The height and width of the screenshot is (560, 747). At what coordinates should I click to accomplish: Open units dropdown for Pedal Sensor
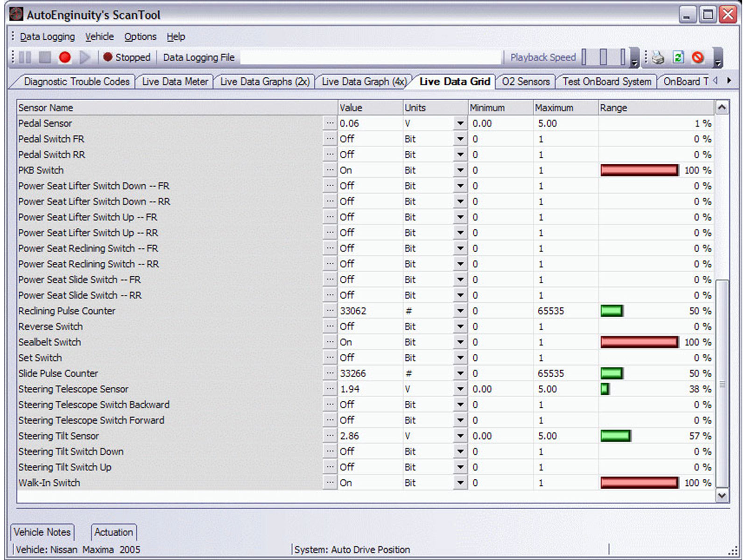[x=460, y=123]
